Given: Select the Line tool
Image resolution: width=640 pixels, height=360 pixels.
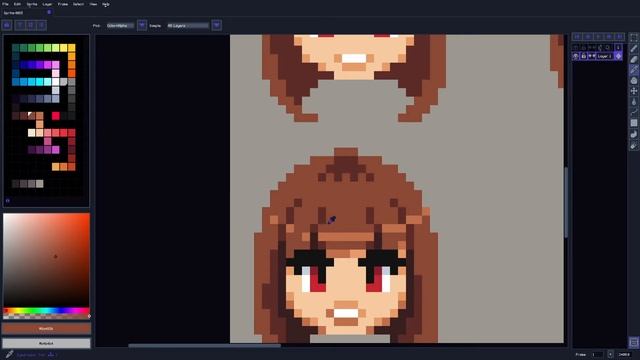Looking at the screenshot, I should [634, 112].
